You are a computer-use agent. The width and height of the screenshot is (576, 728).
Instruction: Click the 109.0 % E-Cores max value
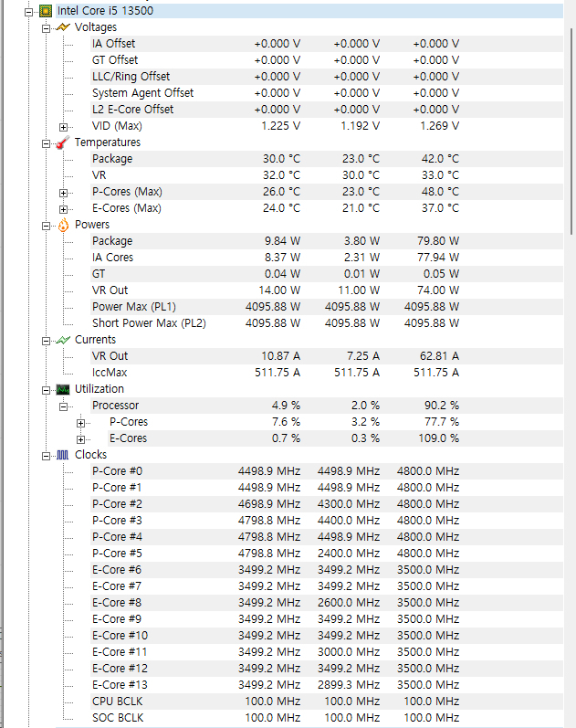click(438, 438)
